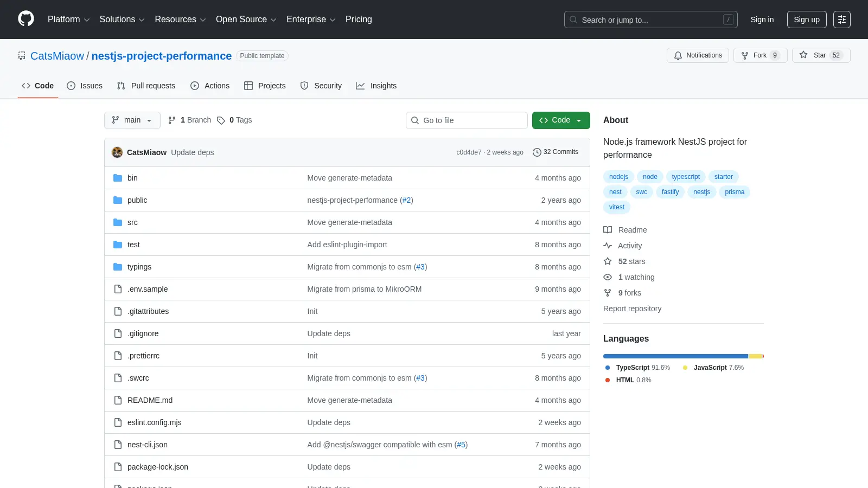
Task: Click the 1 Branch link
Action: [189, 120]
